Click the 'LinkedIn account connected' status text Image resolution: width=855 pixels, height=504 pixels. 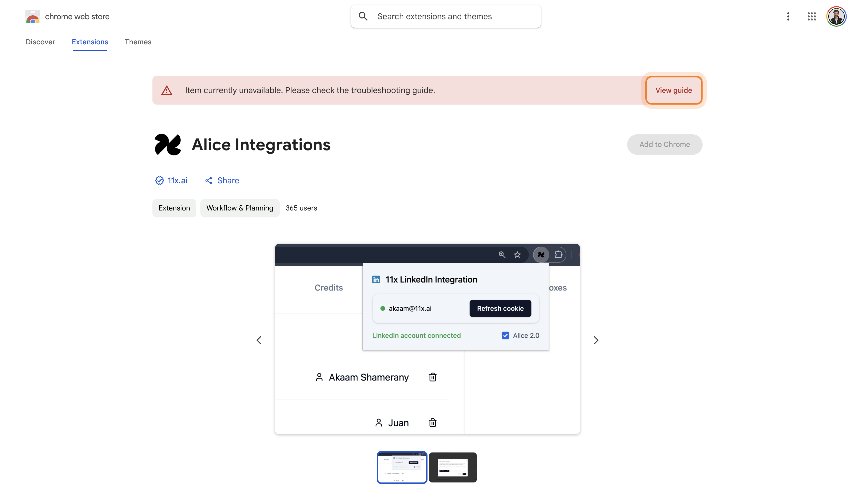(416, 335)
